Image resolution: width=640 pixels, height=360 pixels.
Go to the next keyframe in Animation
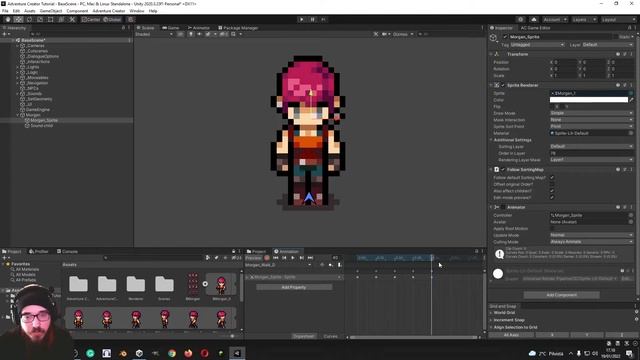tap(301, 258)
